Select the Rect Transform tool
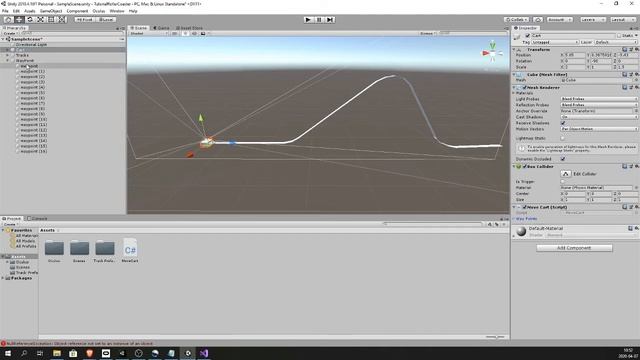Screen dimensions: 640x360 point(51,19)
